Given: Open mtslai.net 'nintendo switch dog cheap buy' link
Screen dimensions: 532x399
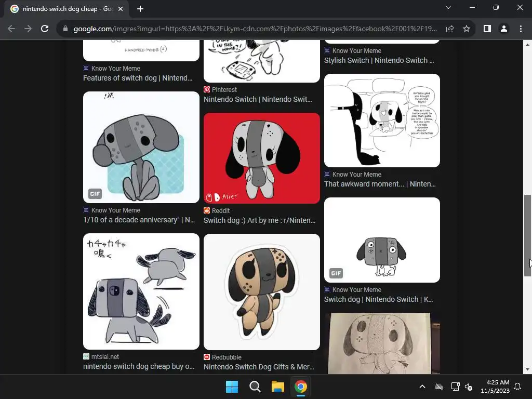Looking at the screenshot, I should pyautogui.click(x=139, y=366).
